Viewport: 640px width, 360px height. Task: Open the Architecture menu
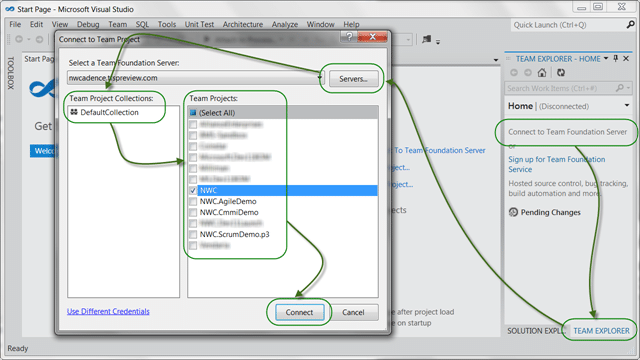(243, 24)
